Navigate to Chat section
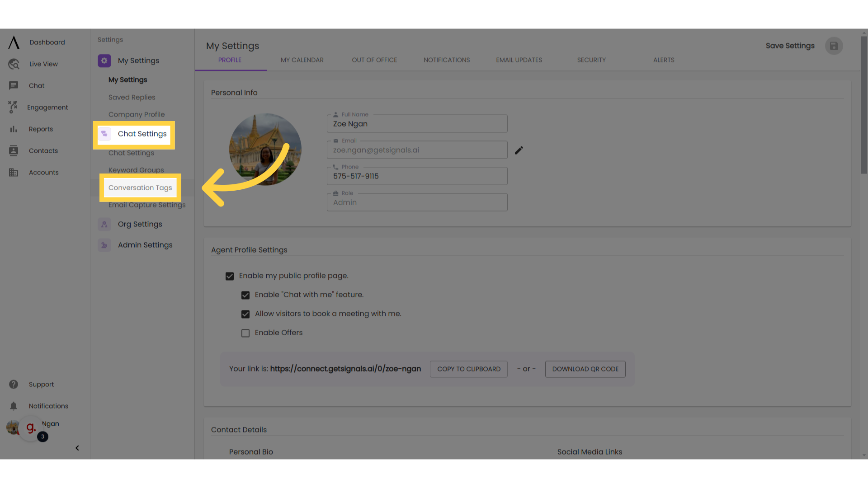 [x=36, y=85]
